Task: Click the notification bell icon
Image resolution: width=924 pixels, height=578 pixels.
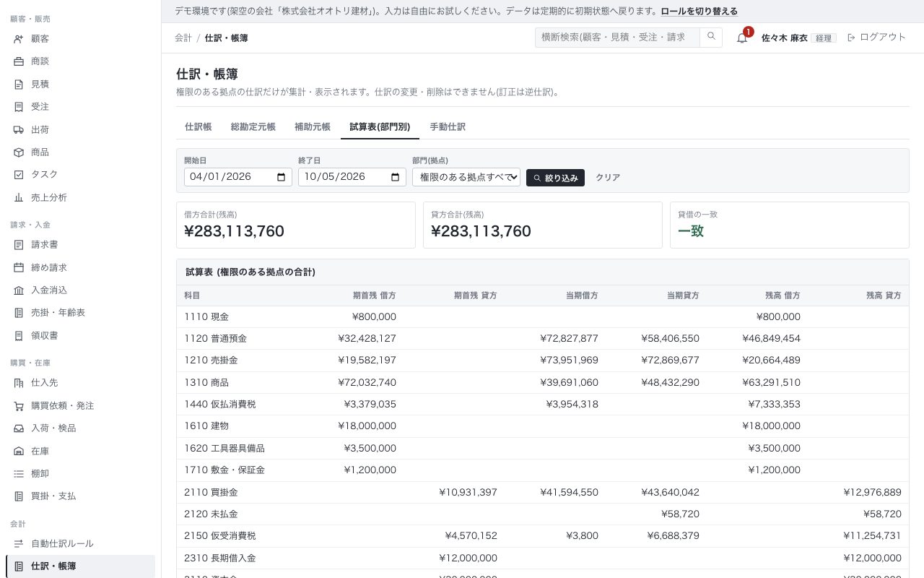Action: [x=742, y=38]
